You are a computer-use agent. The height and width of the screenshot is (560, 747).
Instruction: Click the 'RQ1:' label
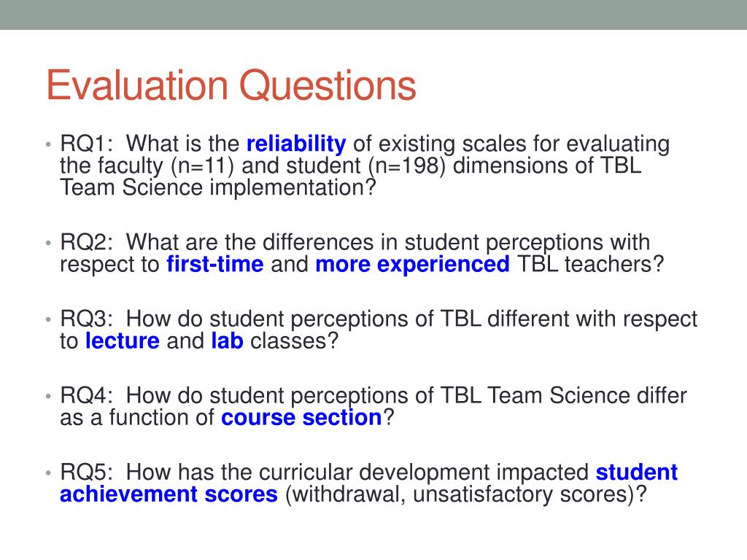pyautogui.click(x=87, y=144)
